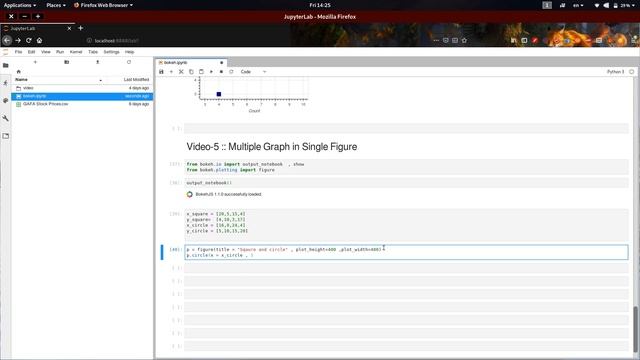The height and width of the screenshot is (360, 640).
Task: Click the active figure code cell
Action: pyautogui.click(x=406, y=252)
